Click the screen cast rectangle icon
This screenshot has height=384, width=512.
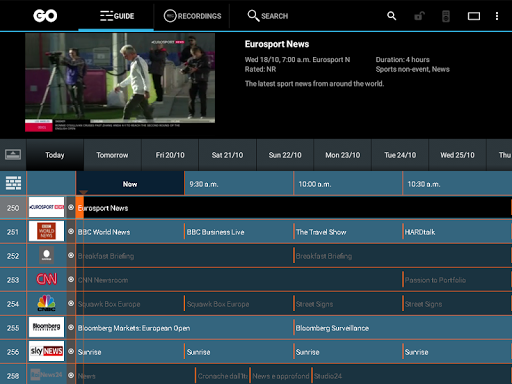pos(474,16)
